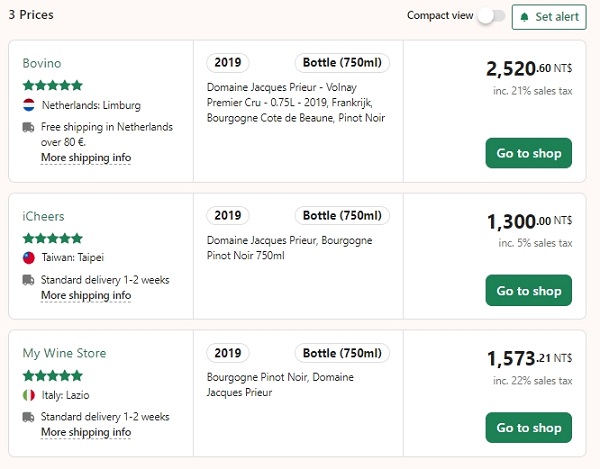
Task: Go to shop for the Bovino offer
Action: pyautogui.click(x=529, y=153)
